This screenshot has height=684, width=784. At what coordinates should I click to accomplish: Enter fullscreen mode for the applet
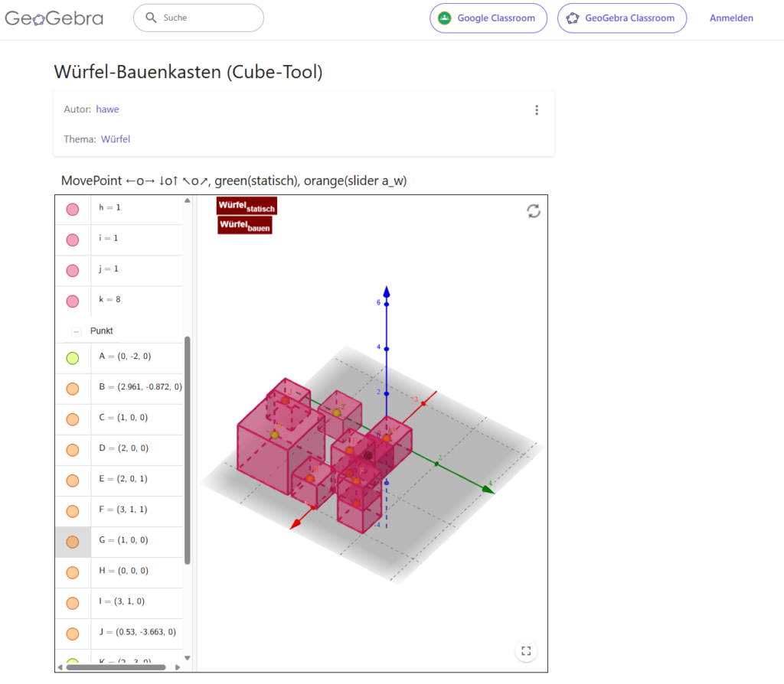(526, 651)
